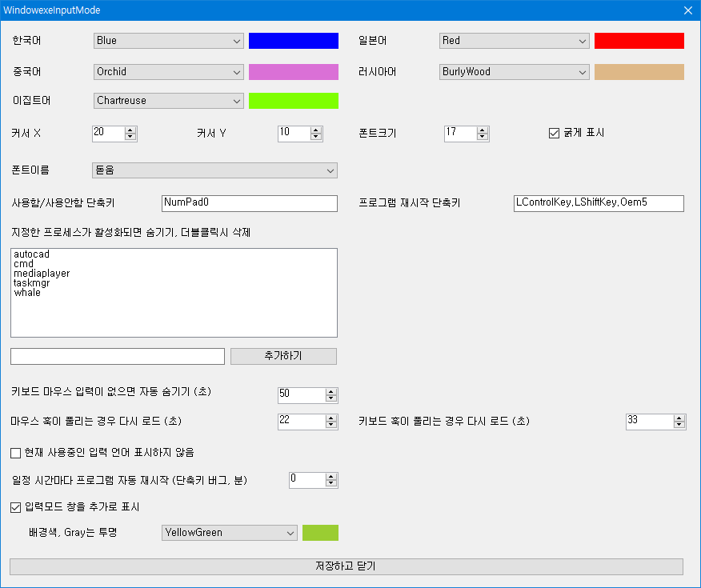Click the 커서 X number field
The image size is (701, 588).
click(109, 133)
